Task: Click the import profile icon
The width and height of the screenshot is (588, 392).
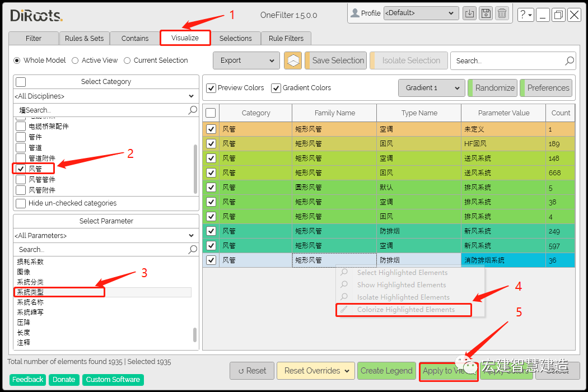Action: tap(470, 13)
